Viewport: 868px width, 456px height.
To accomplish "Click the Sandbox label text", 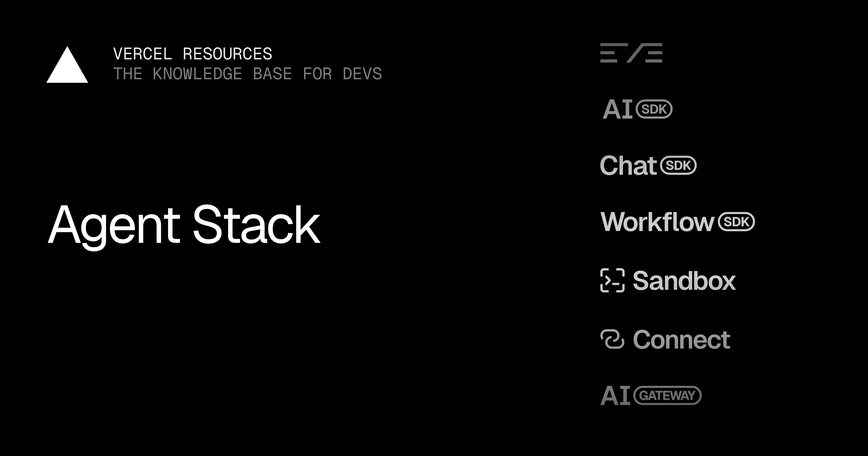I will [x=684, y=281].
